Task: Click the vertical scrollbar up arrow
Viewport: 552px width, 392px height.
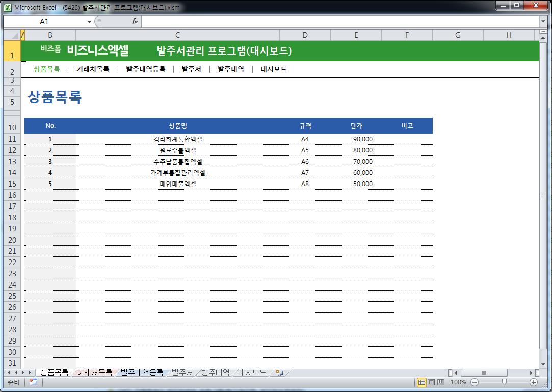Action: coord(543,38)
